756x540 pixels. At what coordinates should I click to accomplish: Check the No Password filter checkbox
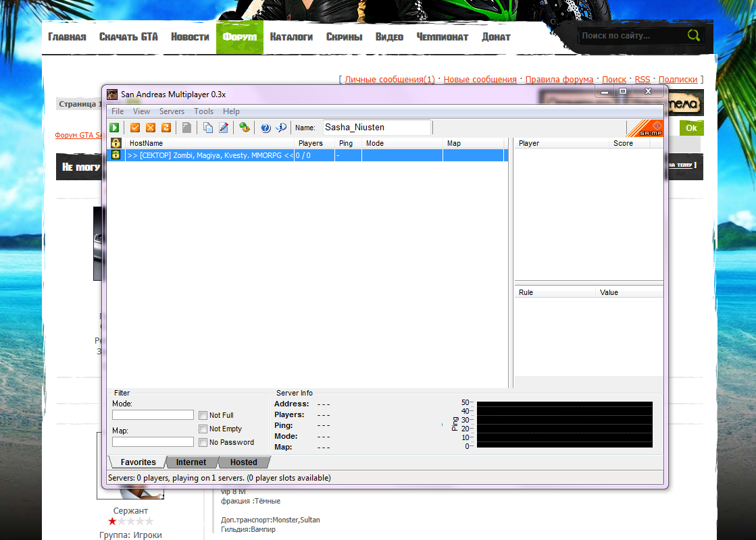coord(203,442)
